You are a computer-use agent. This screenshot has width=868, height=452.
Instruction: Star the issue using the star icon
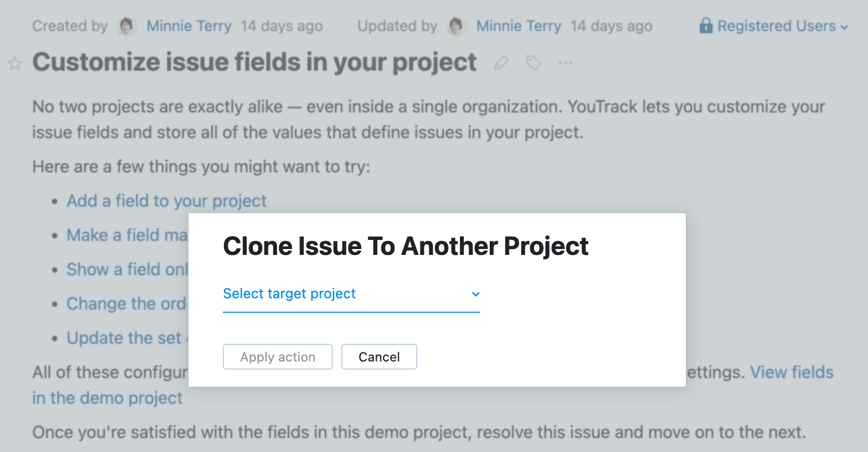point(14,63)
